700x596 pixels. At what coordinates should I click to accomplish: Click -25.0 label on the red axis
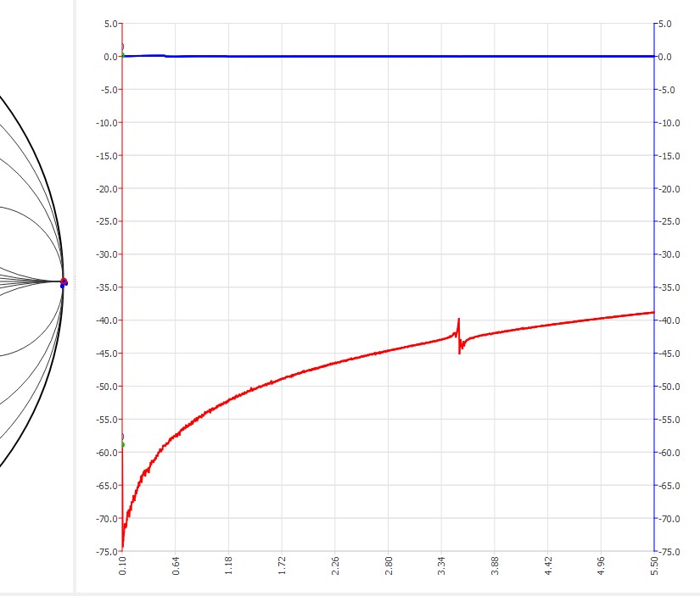(x=107, y=221)
